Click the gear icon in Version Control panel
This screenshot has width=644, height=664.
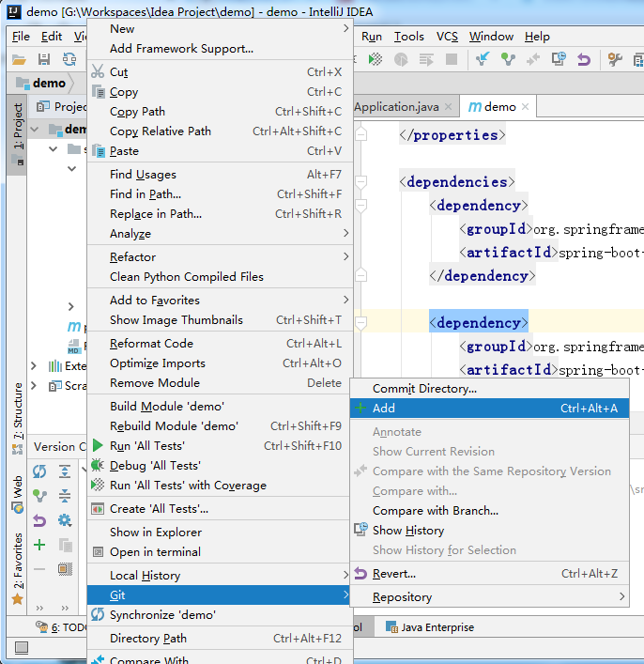[x=65, y=520]
